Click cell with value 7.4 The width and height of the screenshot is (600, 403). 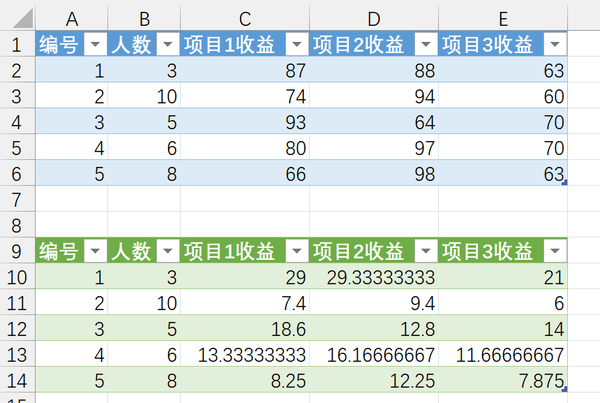245,303
